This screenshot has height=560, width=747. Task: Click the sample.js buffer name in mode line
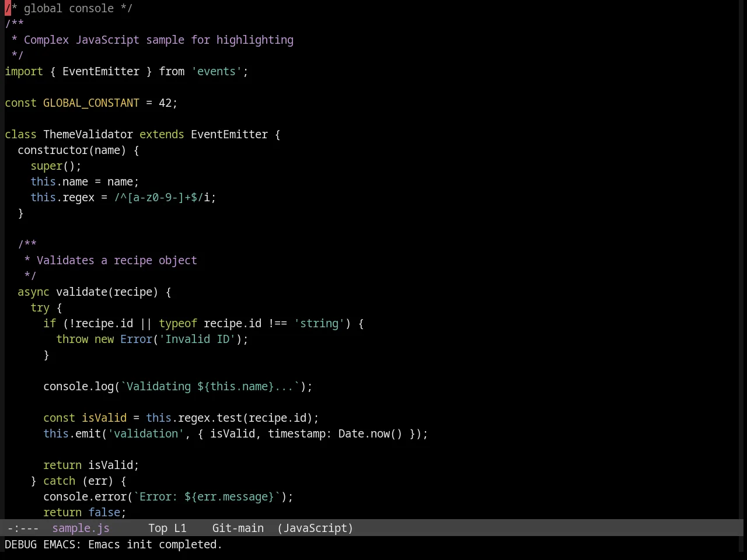pyautogui.click(x=81, y=528)
